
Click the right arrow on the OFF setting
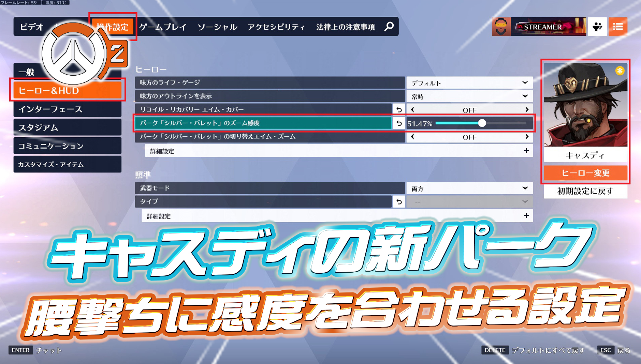tap(527, 109)
